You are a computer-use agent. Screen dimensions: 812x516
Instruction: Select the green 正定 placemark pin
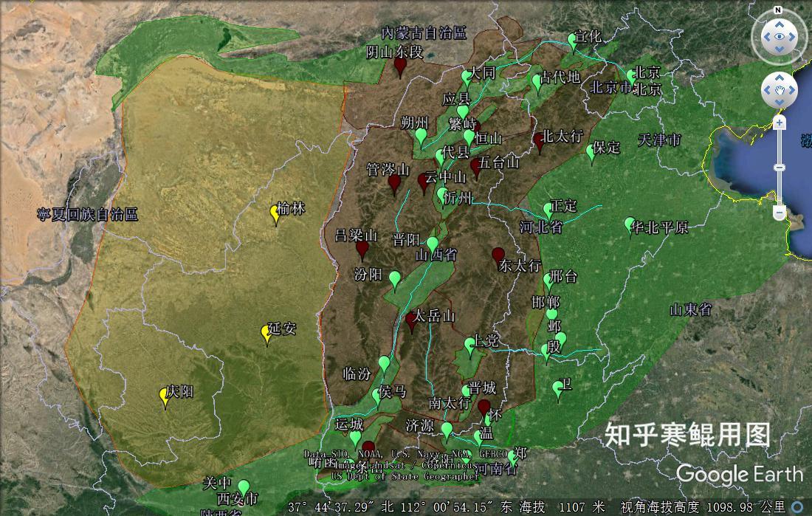click(x=548, y=210)
